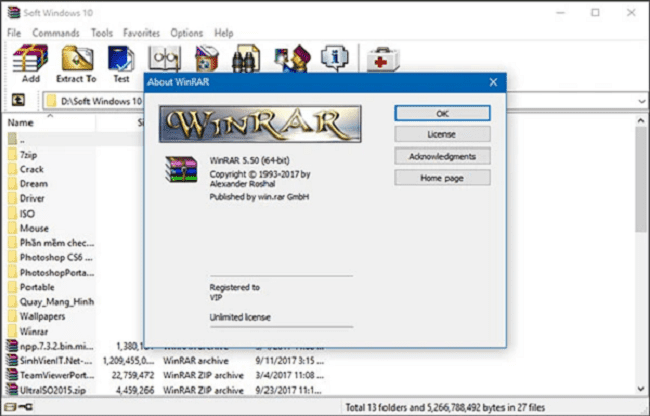The image size is (650, 416).
Task: Select the Photoshop CS6 folder
Action: tap(56, 257)
